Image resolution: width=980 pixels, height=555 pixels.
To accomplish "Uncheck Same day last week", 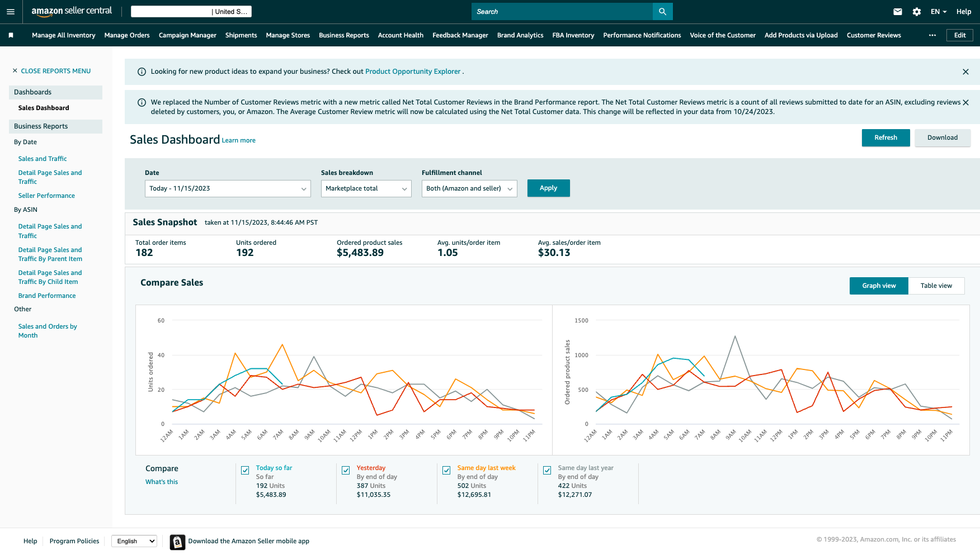I will (446, 471).
